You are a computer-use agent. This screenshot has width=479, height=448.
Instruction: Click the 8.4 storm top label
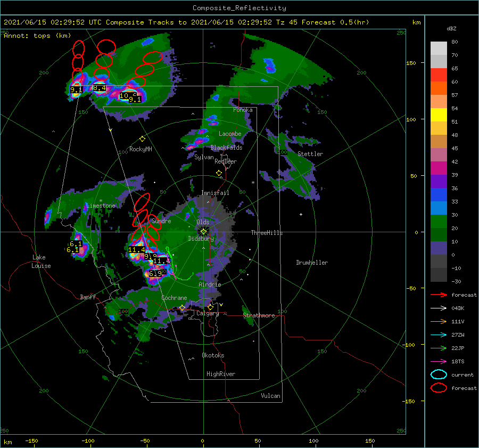100,88
